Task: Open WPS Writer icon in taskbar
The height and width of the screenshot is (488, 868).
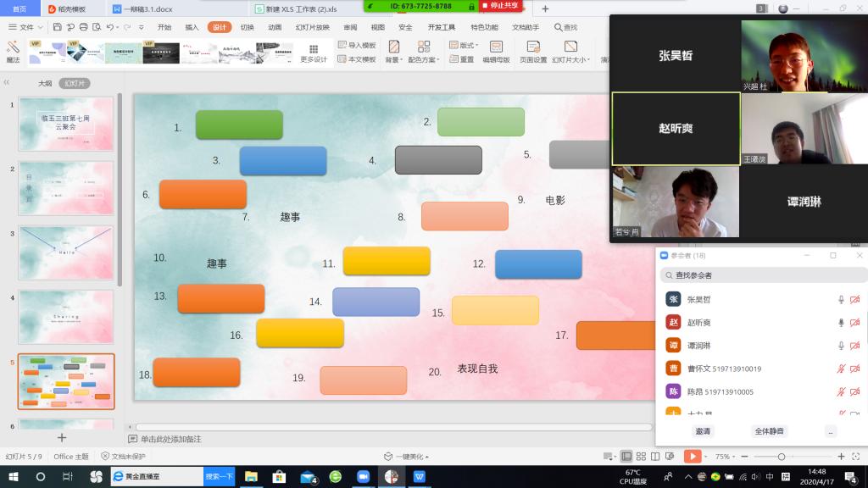Action: (419, 476)
